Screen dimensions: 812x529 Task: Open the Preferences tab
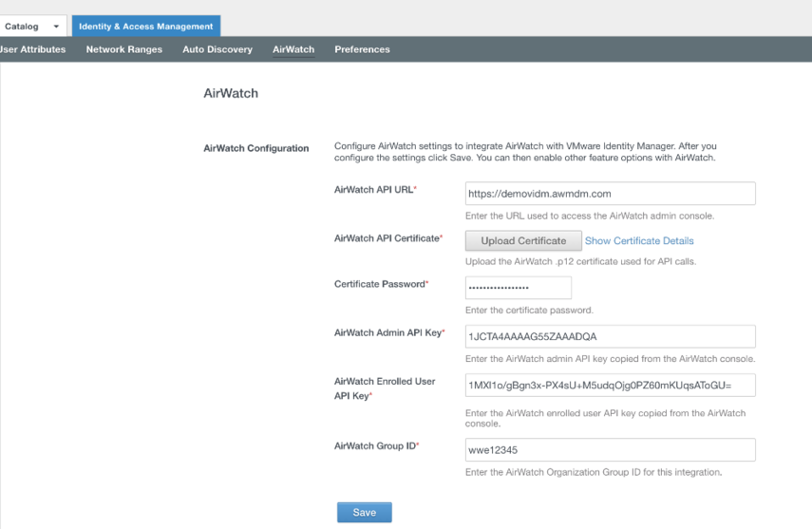(x=362, y=49)
